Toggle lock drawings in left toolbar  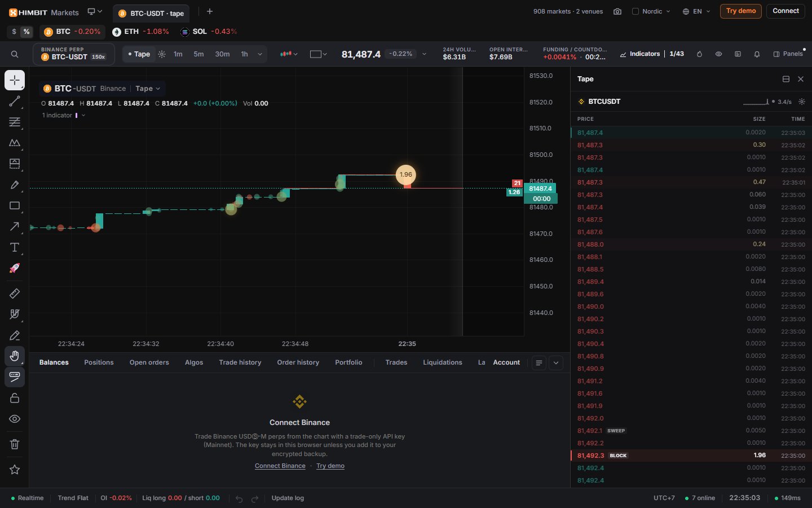[x=15, y=398]
